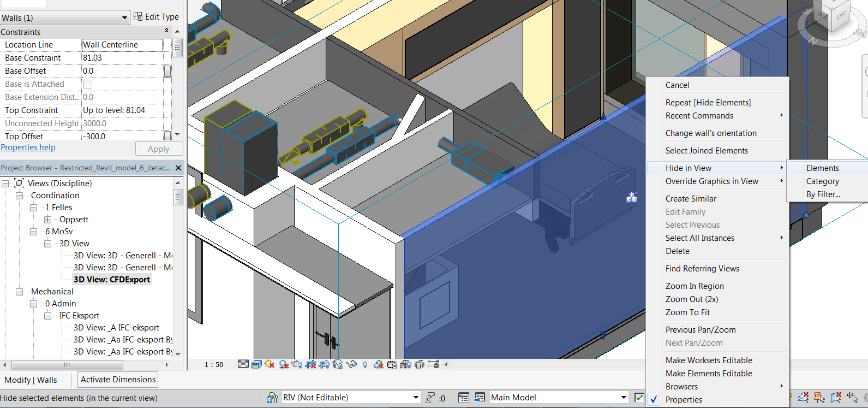This screenshot has width=868, height=408.
Task: Click the Editing Requests icon
Action: (x=430, y=398)
